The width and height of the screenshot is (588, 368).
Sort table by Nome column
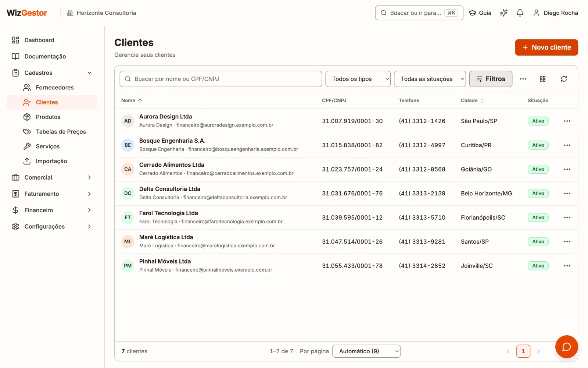point(132,100)
